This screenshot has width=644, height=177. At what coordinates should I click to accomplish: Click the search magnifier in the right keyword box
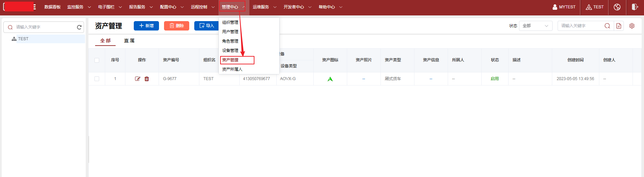point(607,26)
